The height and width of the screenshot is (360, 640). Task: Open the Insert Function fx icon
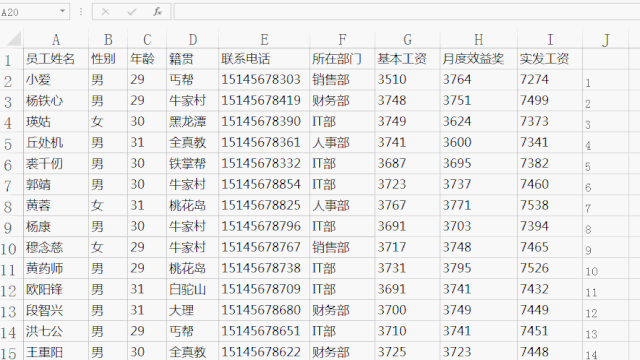[158, 12]
